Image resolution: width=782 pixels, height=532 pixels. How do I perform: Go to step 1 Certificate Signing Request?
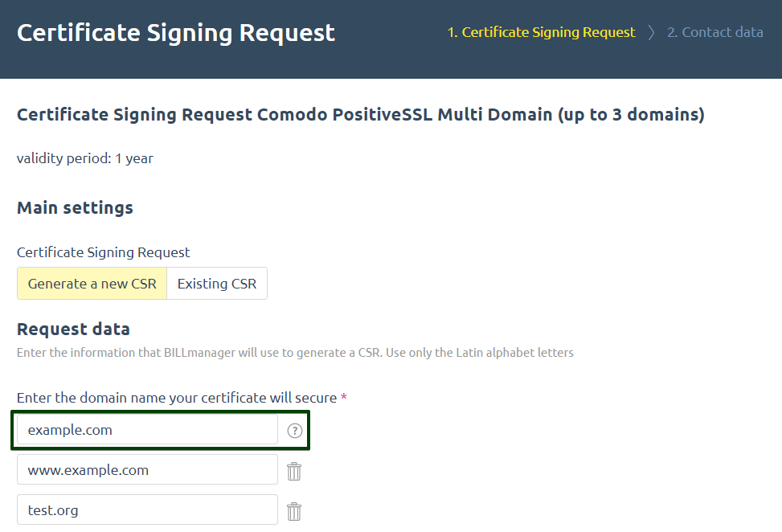coord(541,32)
